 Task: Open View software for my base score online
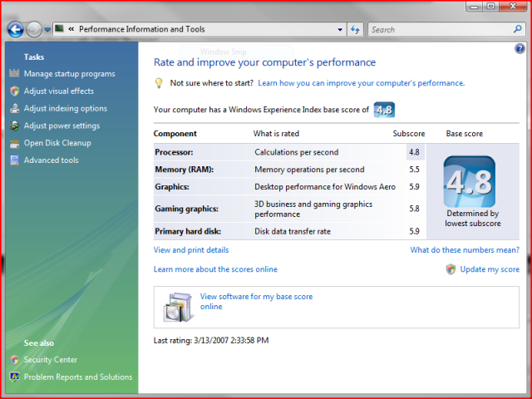pyautogui.click(x=256, y=301)
